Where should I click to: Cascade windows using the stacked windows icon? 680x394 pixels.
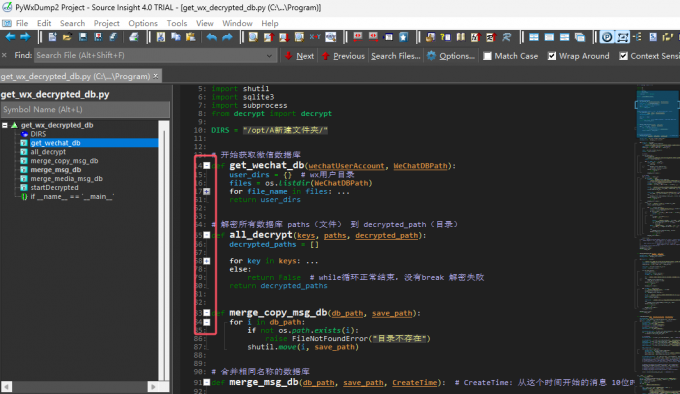580,37
